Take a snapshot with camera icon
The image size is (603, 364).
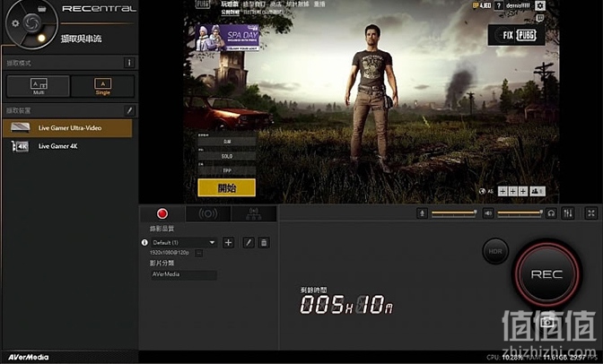546,322
